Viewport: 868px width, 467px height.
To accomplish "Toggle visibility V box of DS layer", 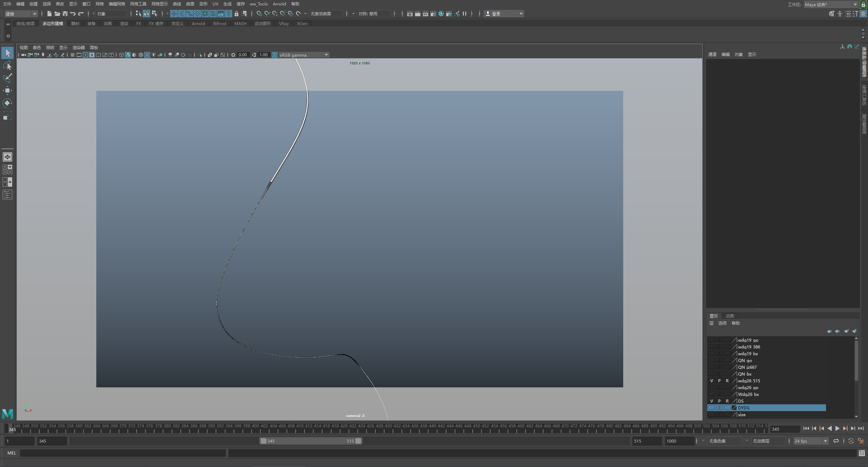I will 712,401.
